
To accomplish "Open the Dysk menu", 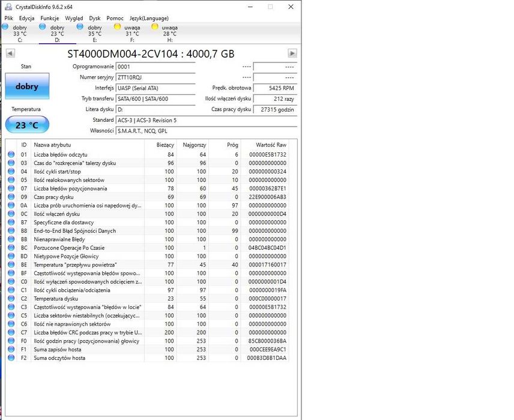I will pos(95,19).
